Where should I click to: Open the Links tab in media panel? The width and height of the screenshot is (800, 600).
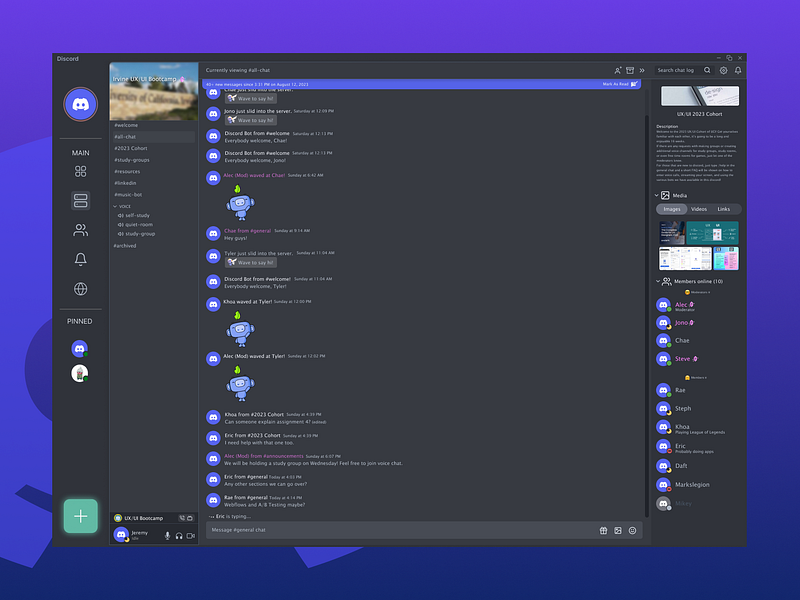pos(723,209)
